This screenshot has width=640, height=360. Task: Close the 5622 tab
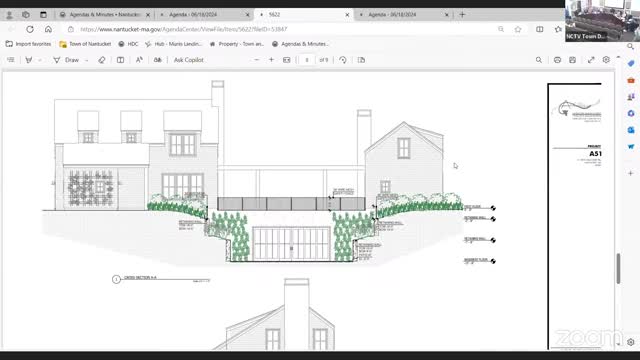tap(347, 15)
